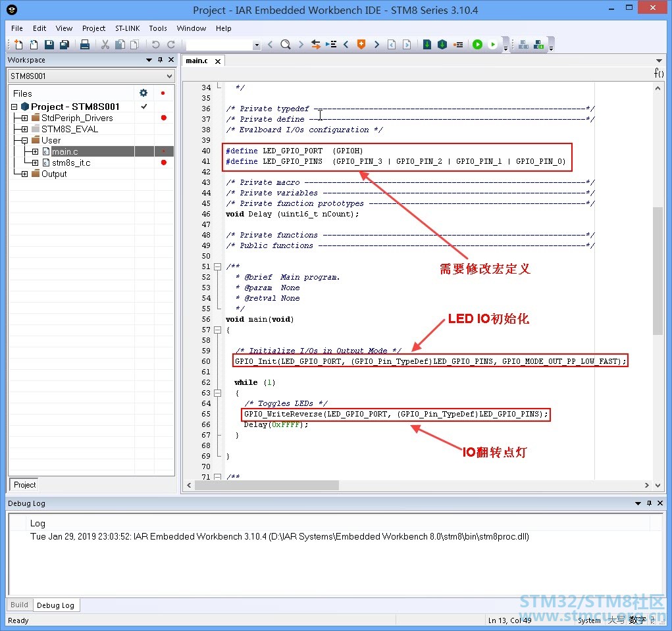Collapse the User folder
The width and height of the screenshot is (672, 631).
tap(24, 140)
